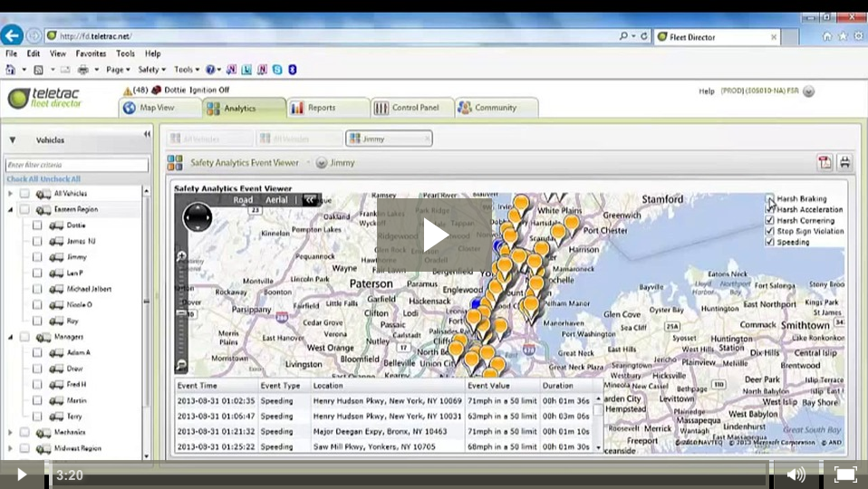Click the printer icon in IE toolbar

[x=83, y=70]
